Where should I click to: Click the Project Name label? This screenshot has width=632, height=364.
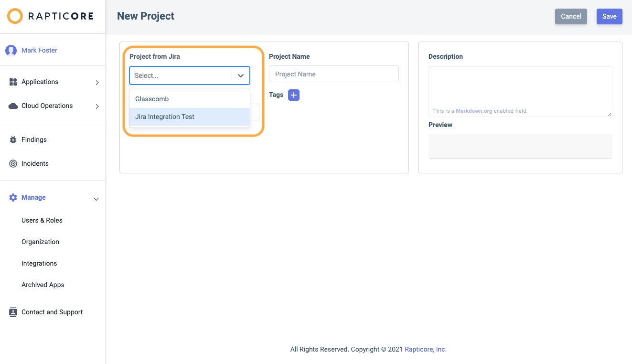[x=289, y=56]
